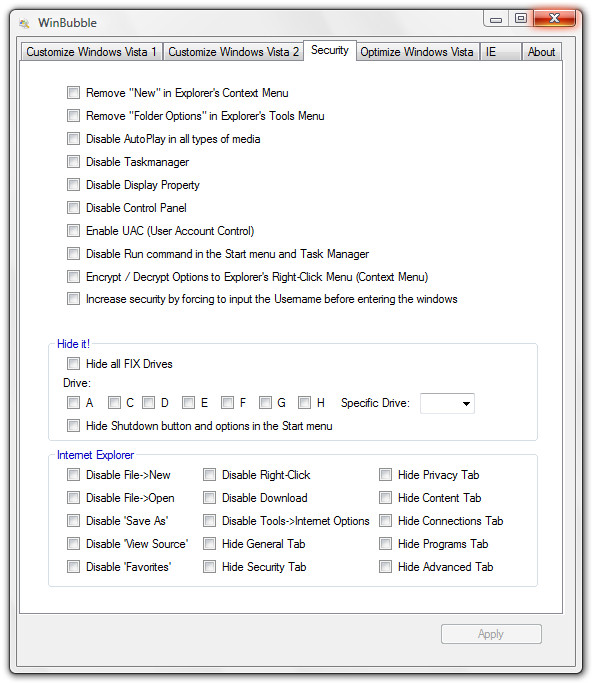Toggle Enable UAC (User Account Control)
The height and width of the screenshot is (683, 595).
coord(74,230)
